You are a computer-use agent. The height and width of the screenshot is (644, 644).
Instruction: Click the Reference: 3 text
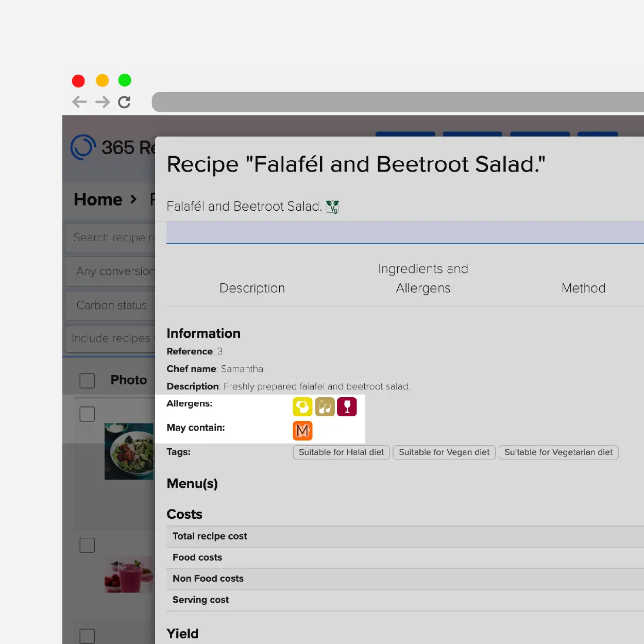pos(195,351)
